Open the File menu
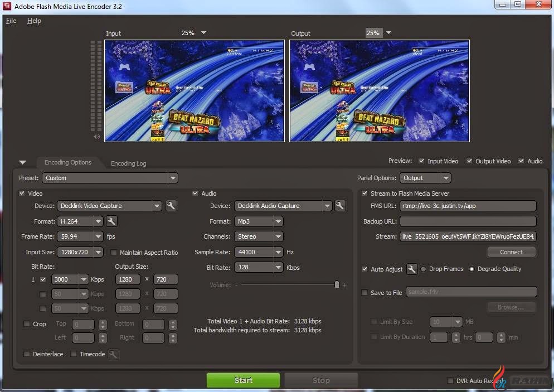554x392 pixels. click(x=11, y=21)
